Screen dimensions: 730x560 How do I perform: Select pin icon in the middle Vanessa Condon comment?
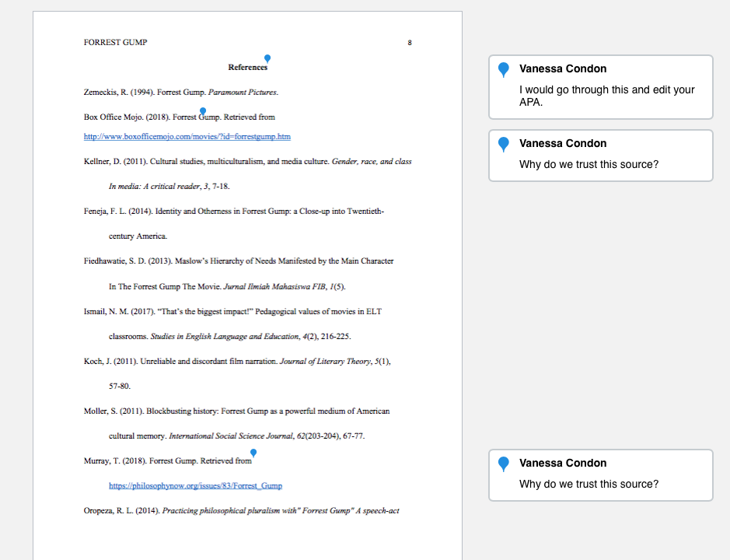(x=503, y=145)
